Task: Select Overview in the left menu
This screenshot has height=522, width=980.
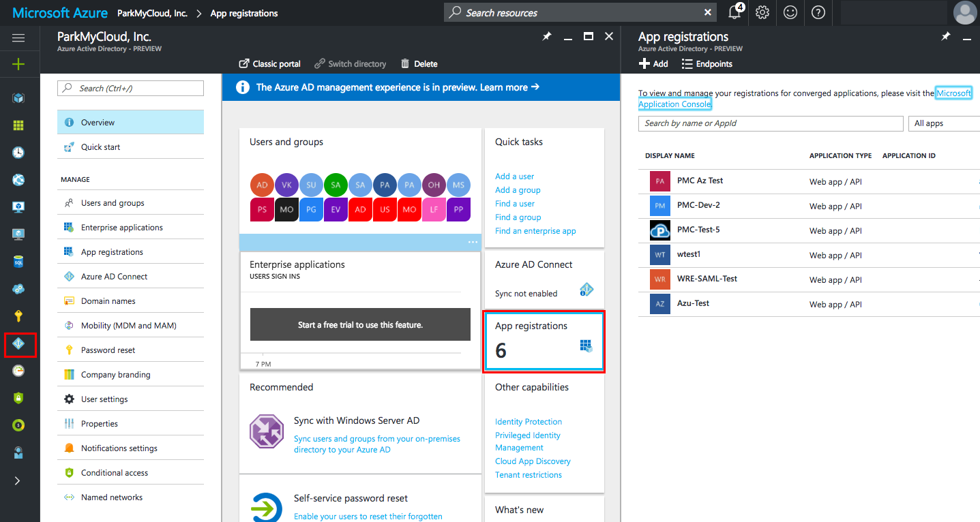Action: tap(130, 123)
